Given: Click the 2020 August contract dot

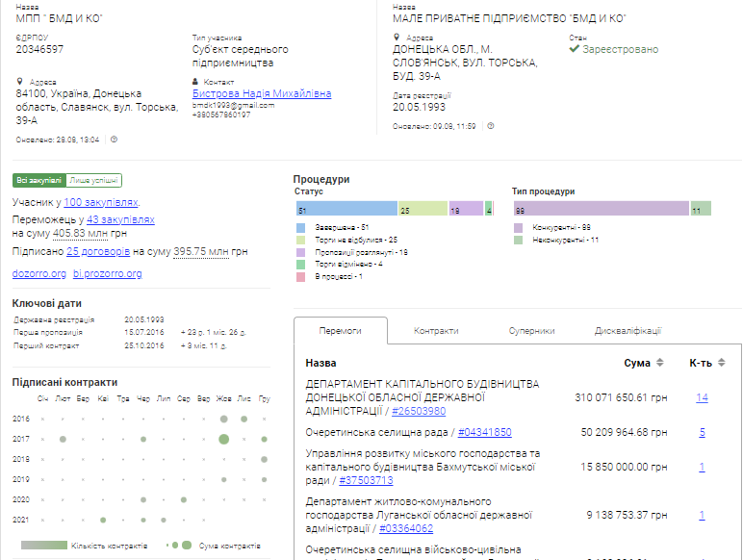Looking at the screenshot, I should point(184,499).
